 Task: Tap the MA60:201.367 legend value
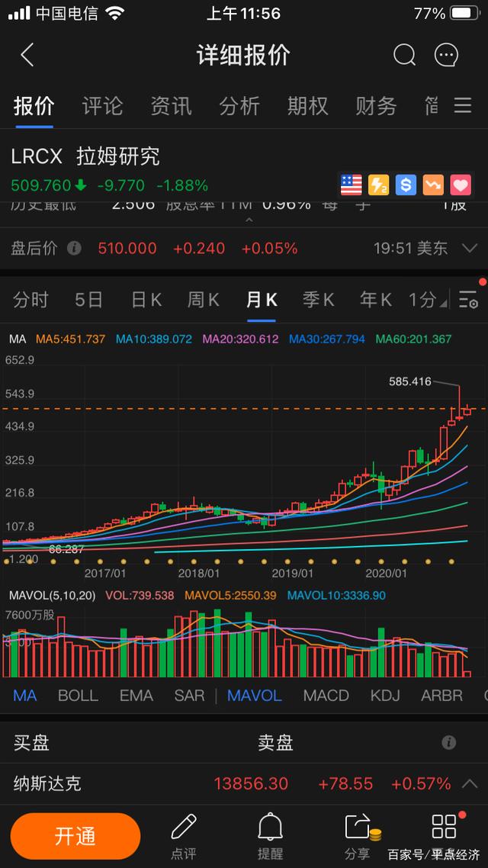click(x=413, y=339)
